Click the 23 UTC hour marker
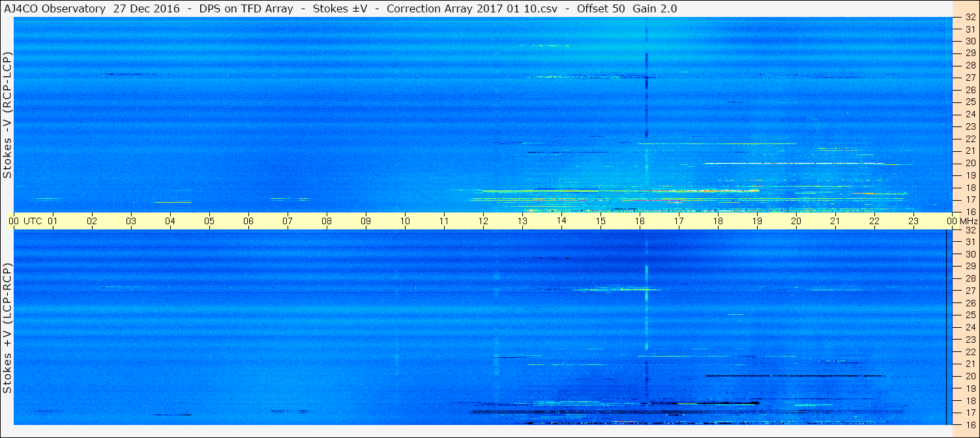The height and width of the screenshot is (438, 980). (x=913, y=221)
